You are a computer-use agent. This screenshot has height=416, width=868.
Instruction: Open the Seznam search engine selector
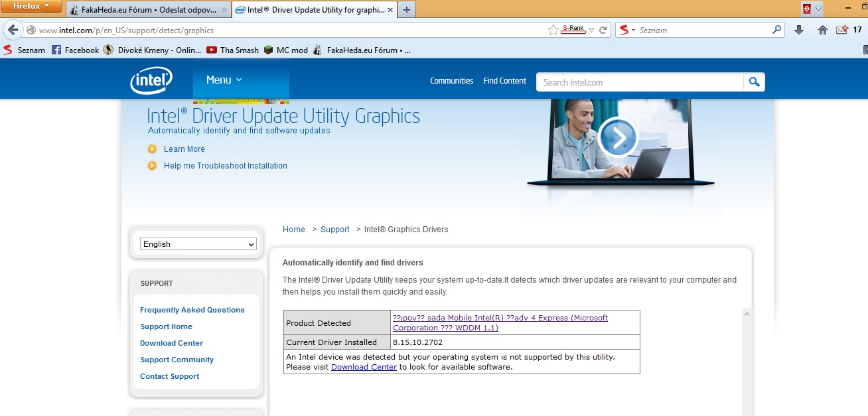point(627,30)
